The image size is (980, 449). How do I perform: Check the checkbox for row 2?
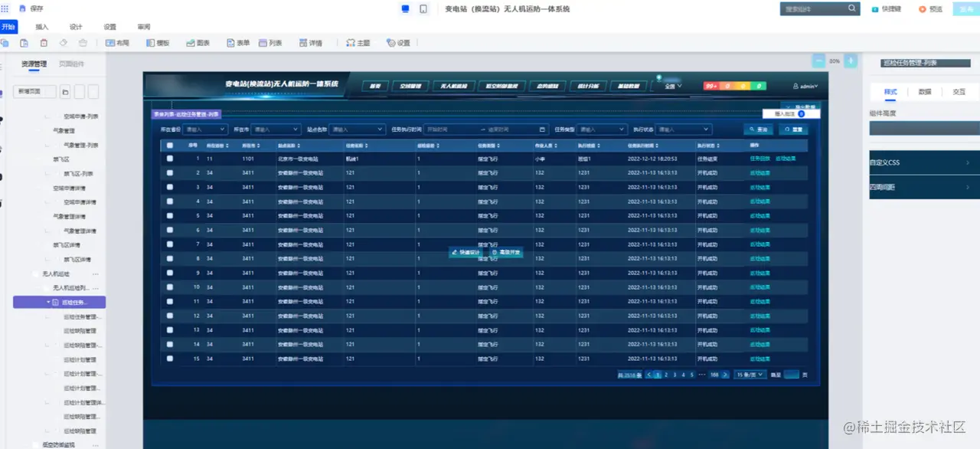click(x=170, y=173)
